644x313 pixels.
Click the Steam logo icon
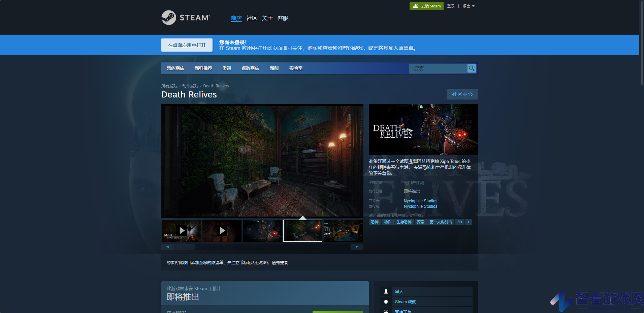click(x=168, y=18)
